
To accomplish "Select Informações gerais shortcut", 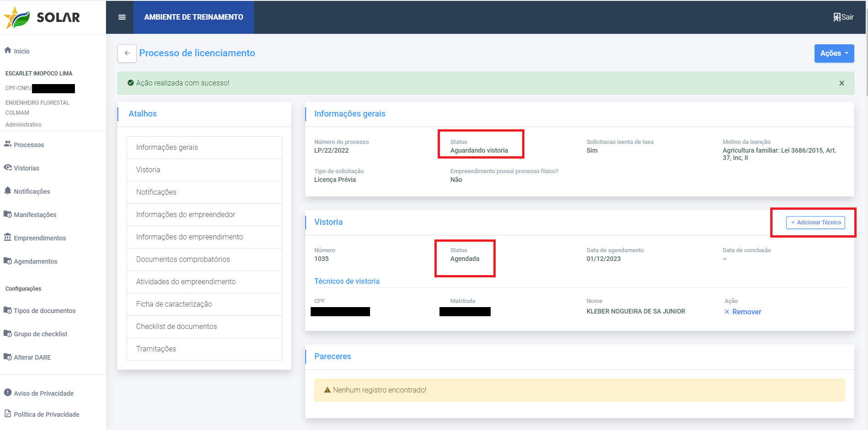I will click(204, 148).
